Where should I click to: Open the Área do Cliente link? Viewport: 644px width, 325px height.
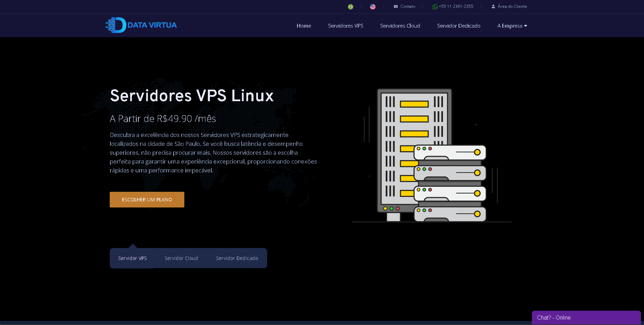coord(512,6)
